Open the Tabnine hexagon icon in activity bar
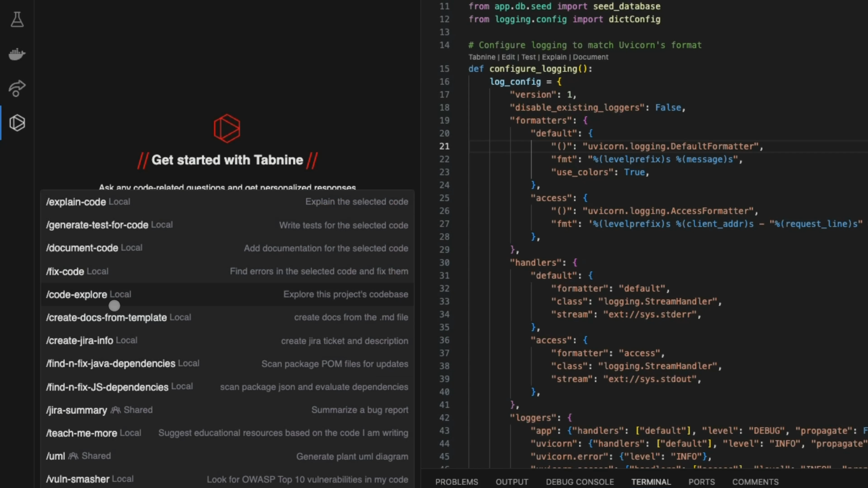The image size is (868, 488). point(17,123)
